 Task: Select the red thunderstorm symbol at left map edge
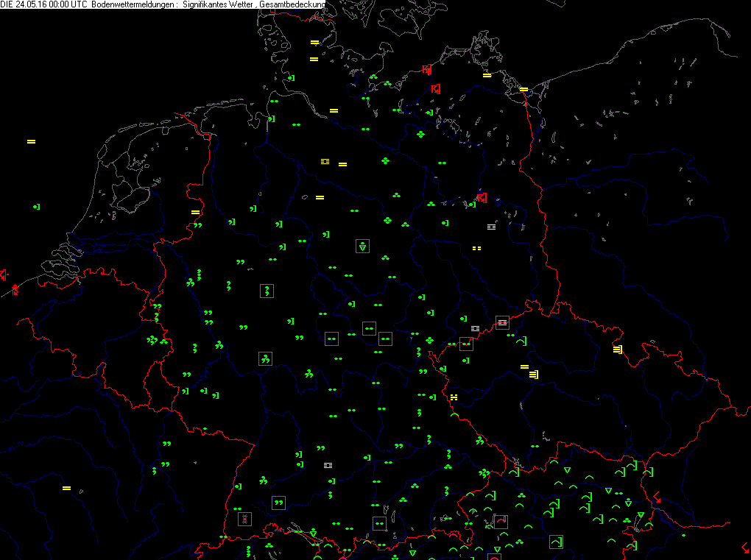tap(2, 274)
